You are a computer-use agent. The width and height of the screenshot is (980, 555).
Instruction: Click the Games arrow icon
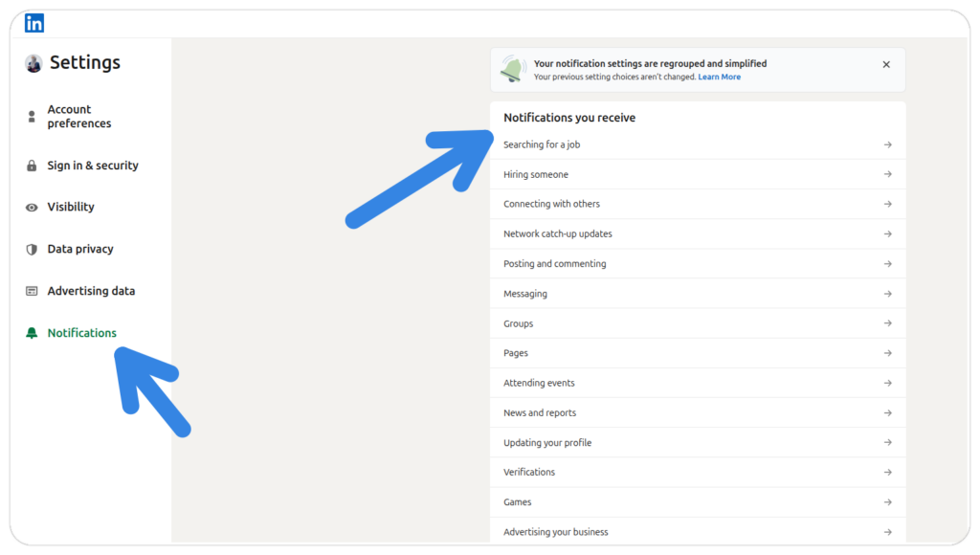(887, 501)
